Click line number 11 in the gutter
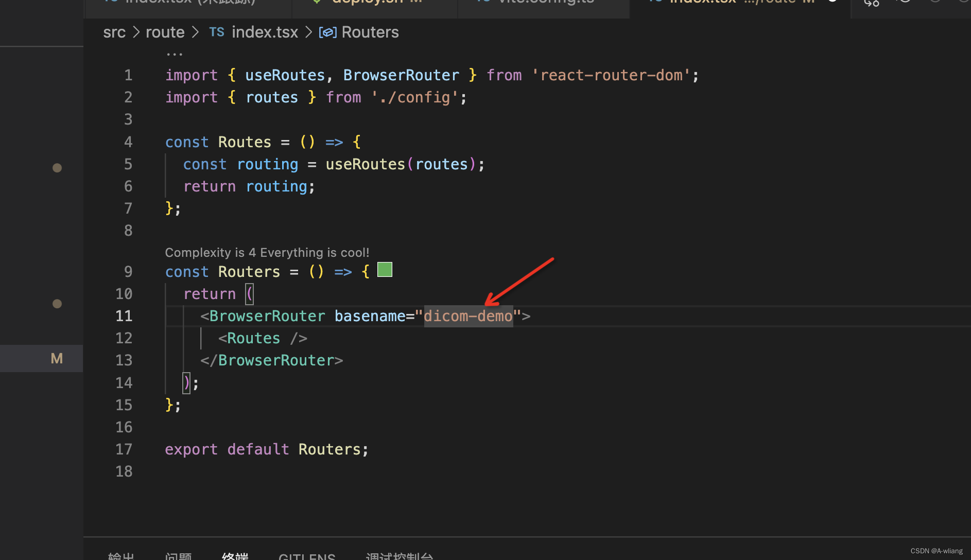 [x=124, y=316]
